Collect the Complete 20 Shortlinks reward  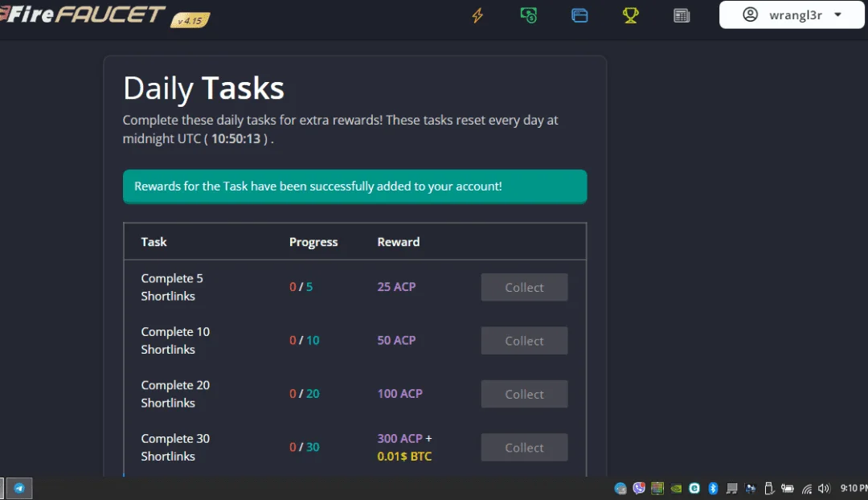point(524,394)
